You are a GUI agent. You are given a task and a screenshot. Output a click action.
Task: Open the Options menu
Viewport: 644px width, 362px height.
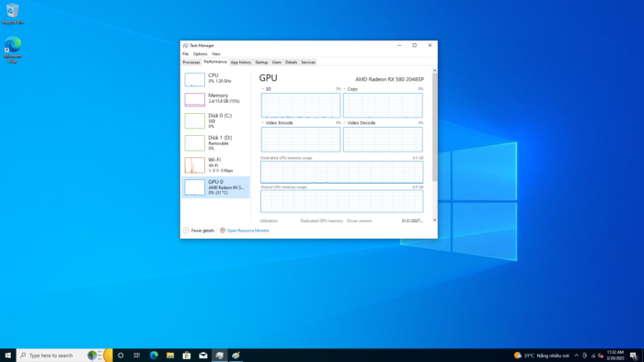(x=200, y=53)
